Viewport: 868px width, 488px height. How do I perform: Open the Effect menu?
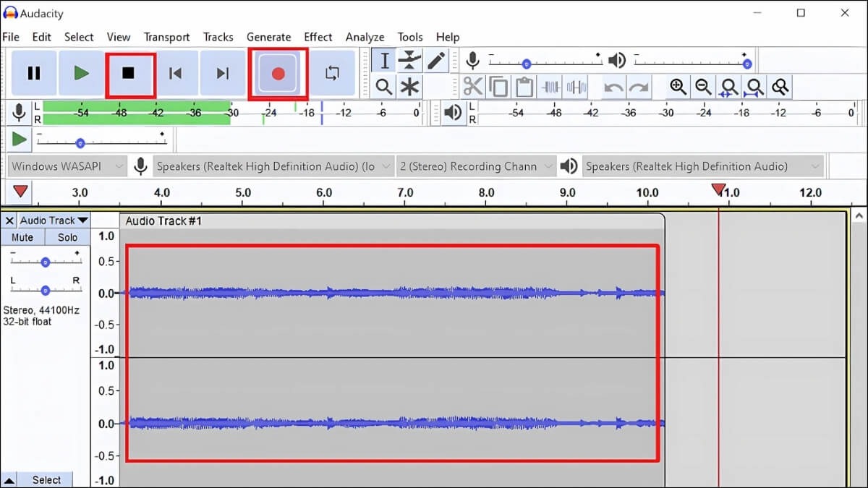(318, 37)
